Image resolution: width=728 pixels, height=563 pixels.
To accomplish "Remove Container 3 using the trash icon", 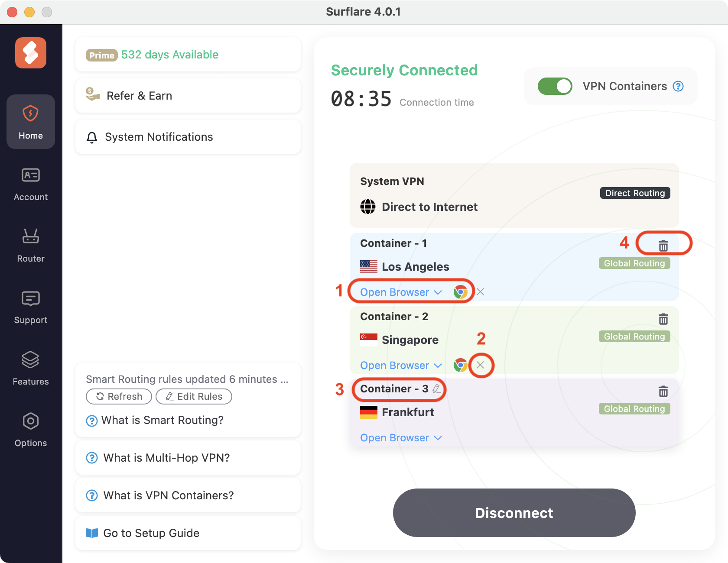I will point(663,392).
